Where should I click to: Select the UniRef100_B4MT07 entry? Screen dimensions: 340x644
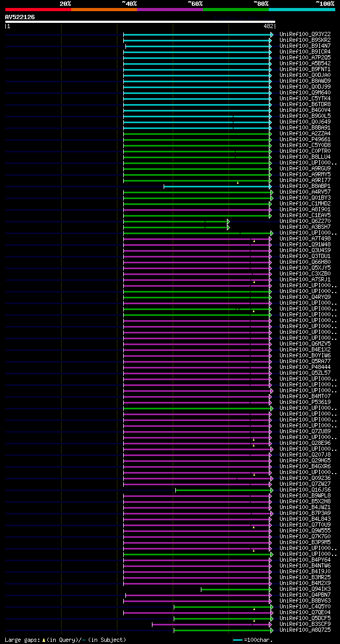point(305,396)
